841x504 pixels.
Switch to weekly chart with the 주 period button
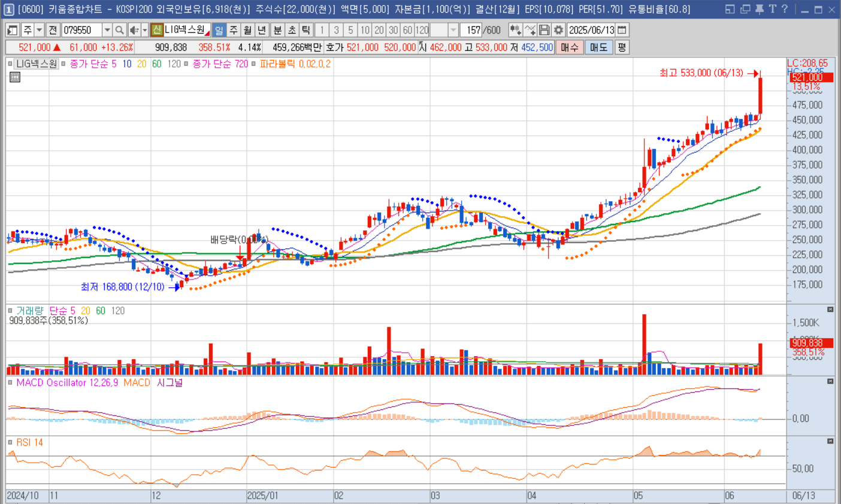234,30
